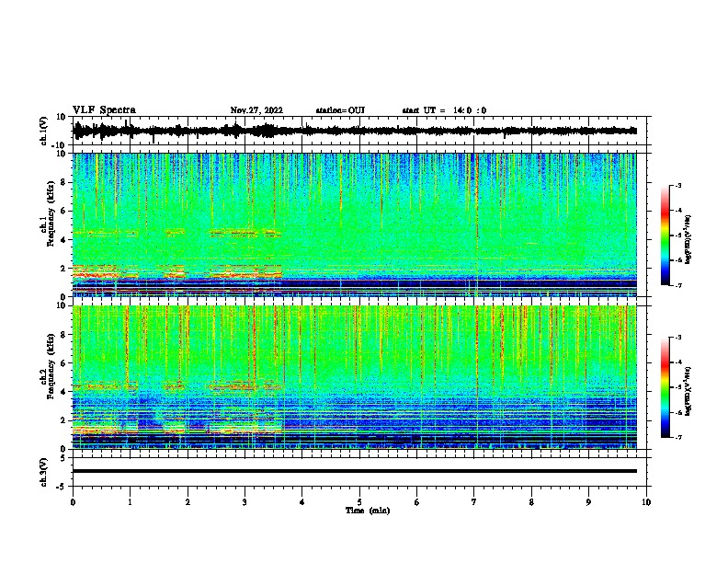The image size is (728, 563).
Task: Click the time axis tick label 2
Action: pyautogui.click(x=188, y=502)
